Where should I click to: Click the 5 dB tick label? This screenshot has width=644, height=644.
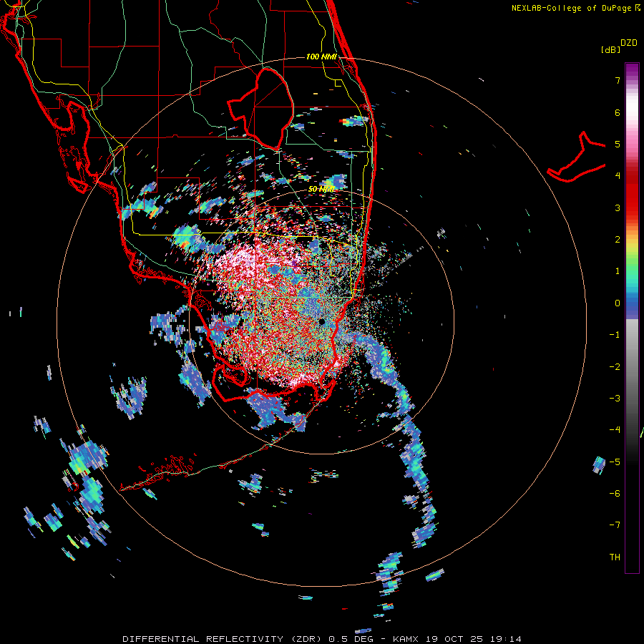618,144
